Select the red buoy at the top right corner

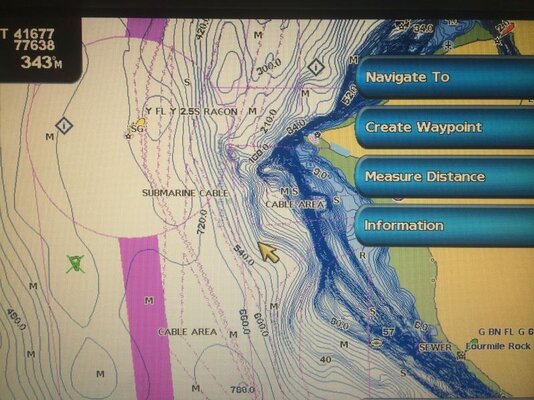point(507,29)
